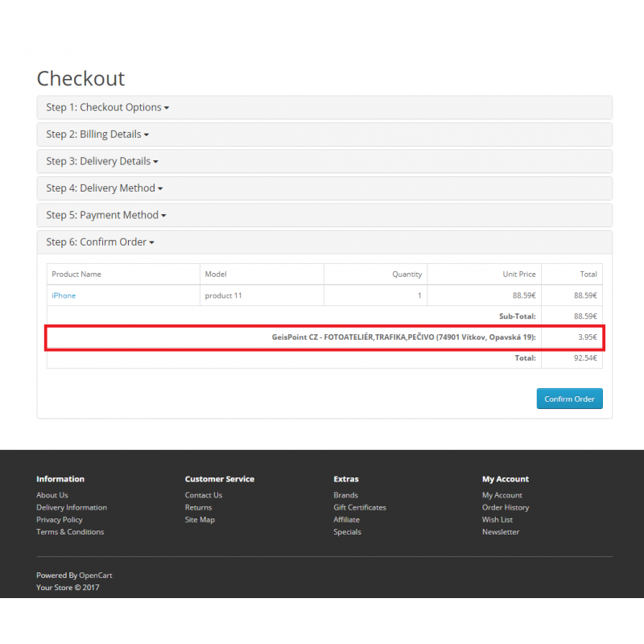Open Terms & Conditions link
Image resolution: width=644 pixels, height=644 pixels.
[70, 531]
